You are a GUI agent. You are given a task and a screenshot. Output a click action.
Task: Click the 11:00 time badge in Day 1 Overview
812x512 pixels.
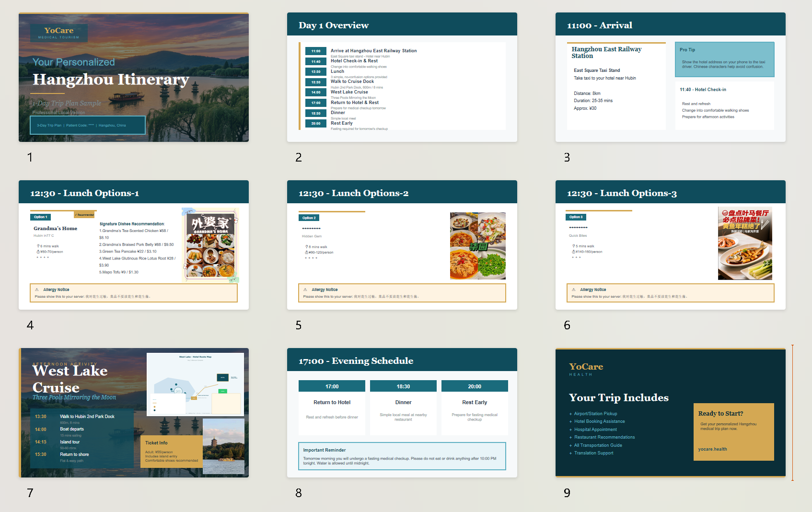(316, 51)
